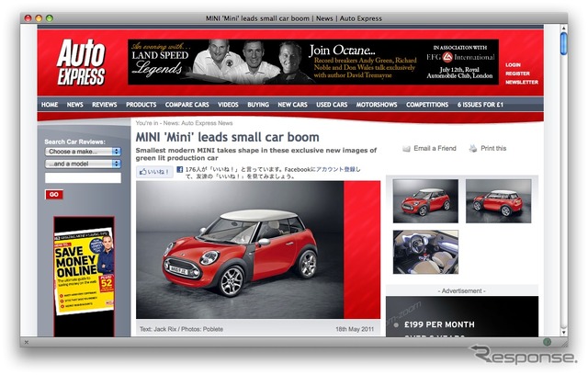Click the vertical scrollbar thumb
Image resolution: width=588 pixels, height=375 pixels.
[563, 44]
